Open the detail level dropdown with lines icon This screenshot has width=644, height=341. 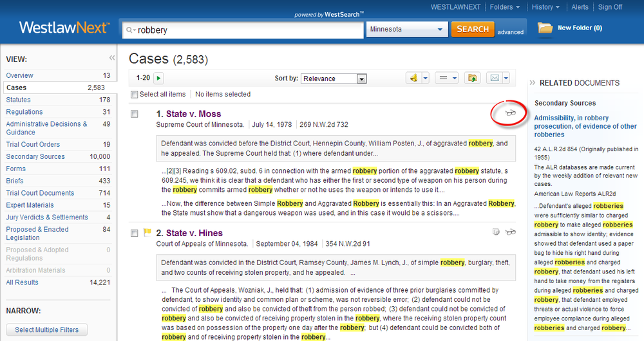coord(447,78)
